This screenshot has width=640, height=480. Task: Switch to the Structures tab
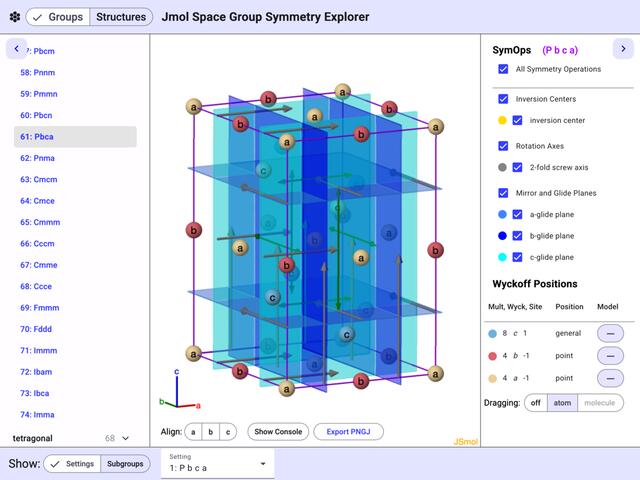121,17
